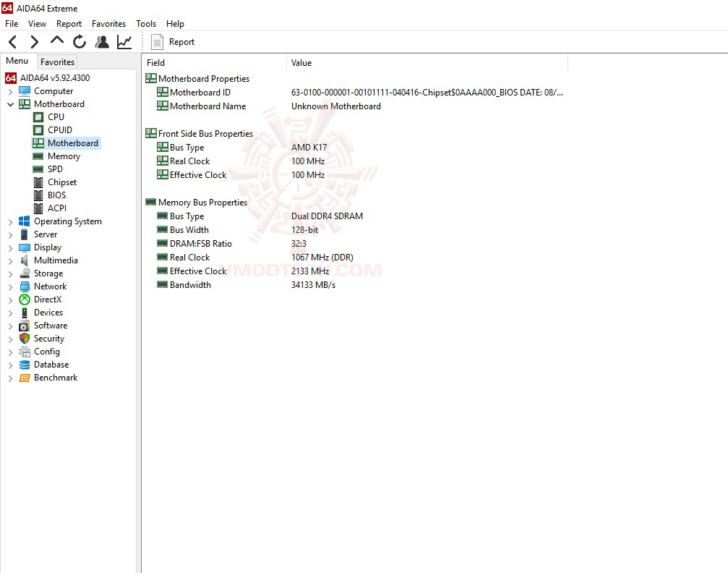Screen dimensions: 728x573
Task: Select the Software tree item label
Action: pos(51,326)
